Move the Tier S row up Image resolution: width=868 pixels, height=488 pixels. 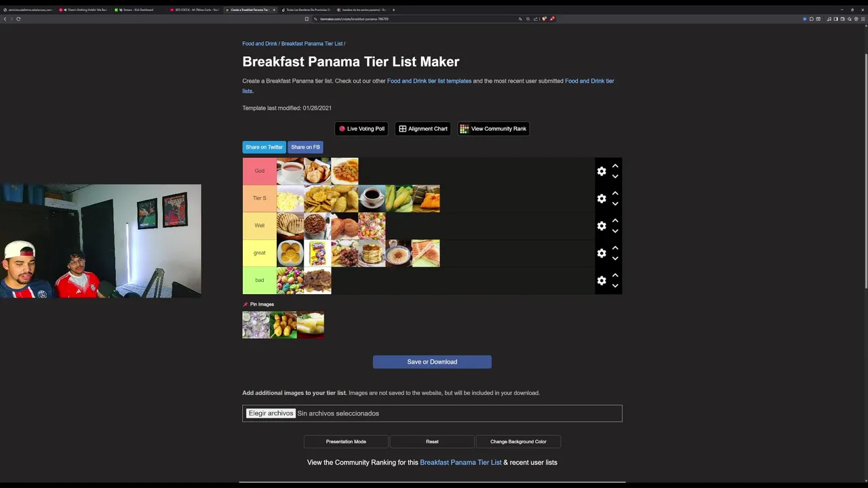(615, 193)
